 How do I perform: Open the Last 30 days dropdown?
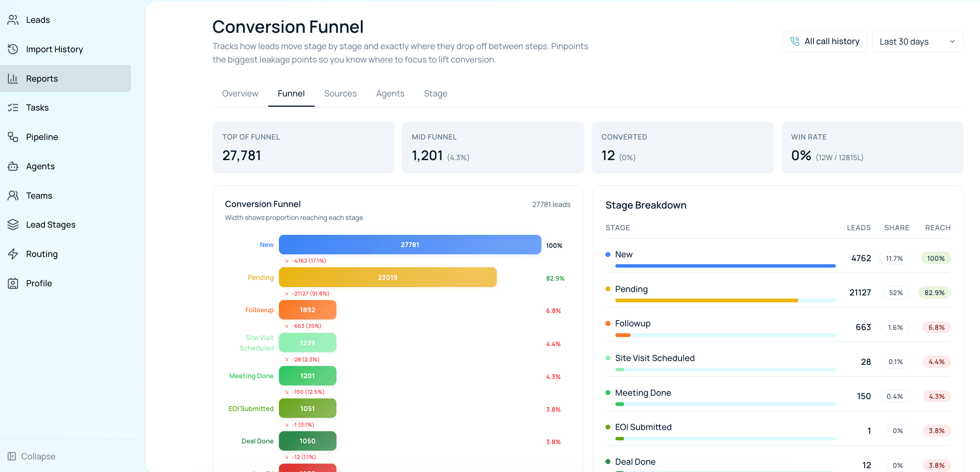918,41
